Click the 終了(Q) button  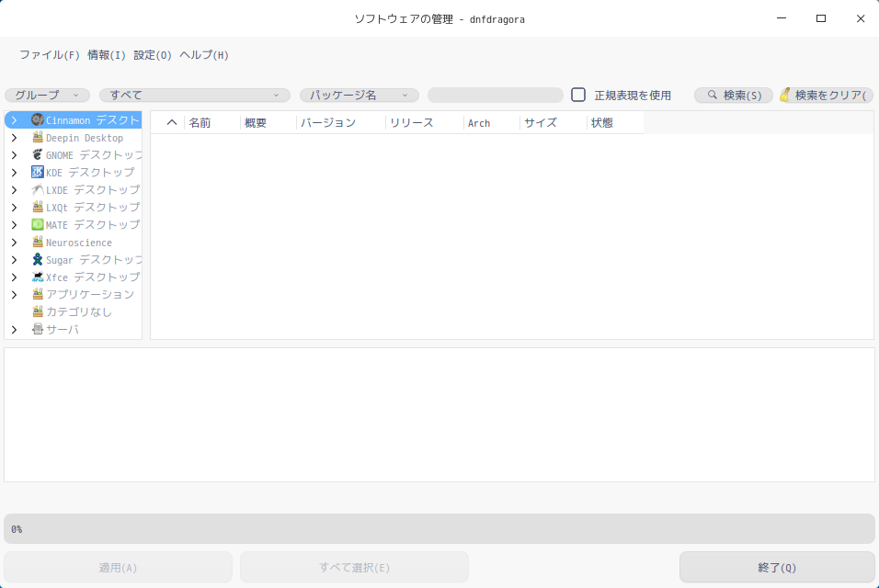coord(777,567)
